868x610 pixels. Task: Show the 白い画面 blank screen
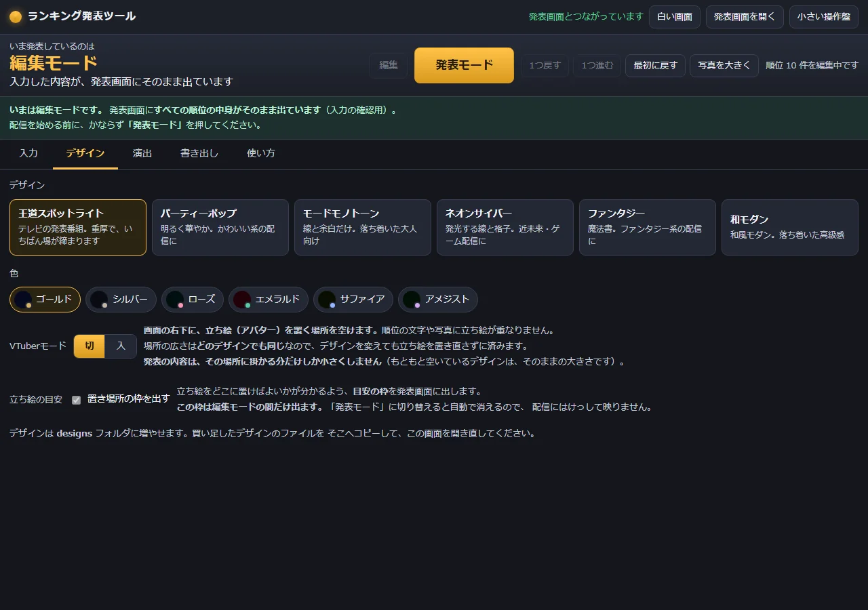pos(675,17)
